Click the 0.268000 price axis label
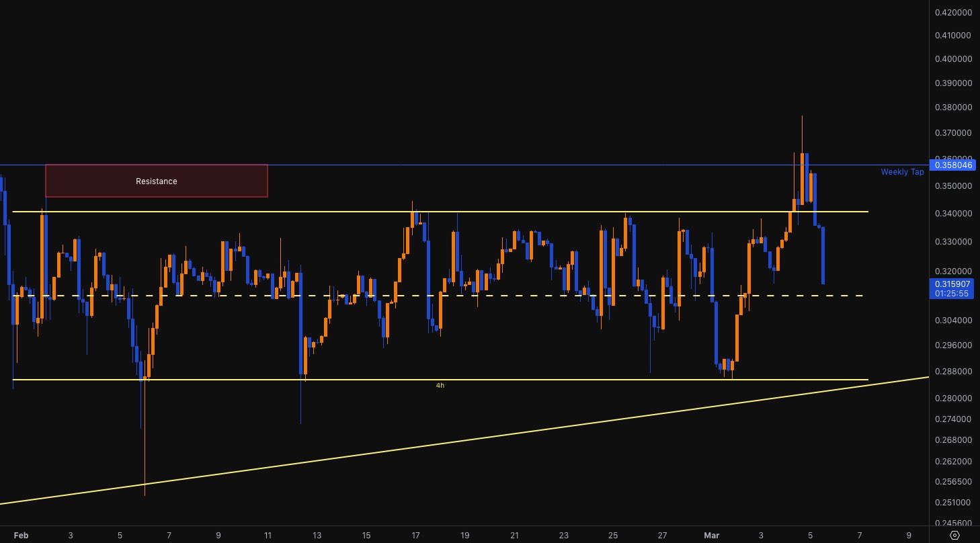Image resolution: width=980 pixels, height=543 pixels. [x=952, y=440]
